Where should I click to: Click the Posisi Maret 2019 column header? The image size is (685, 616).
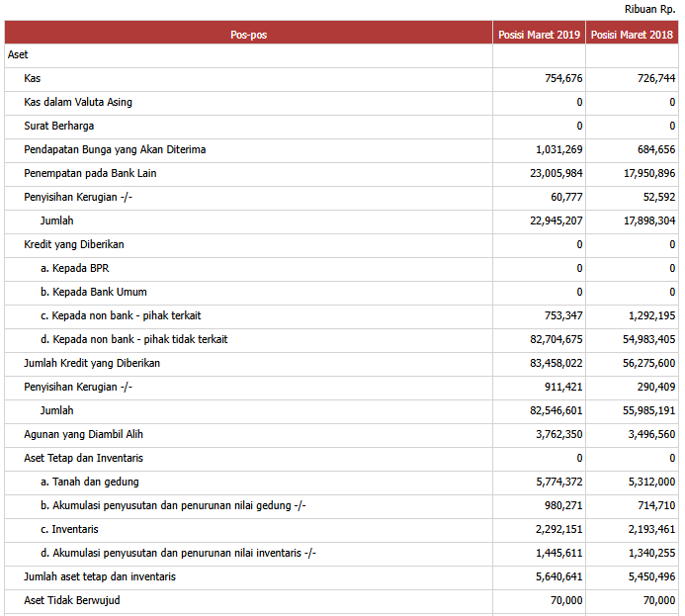539,35
